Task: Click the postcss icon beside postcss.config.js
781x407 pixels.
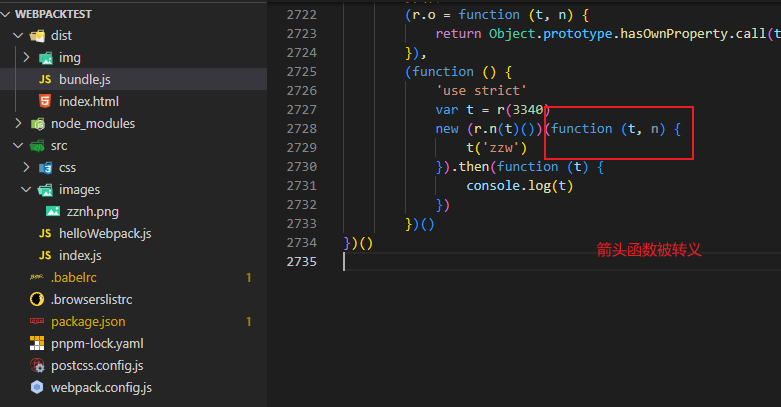Action: click(x=37, y=366)
